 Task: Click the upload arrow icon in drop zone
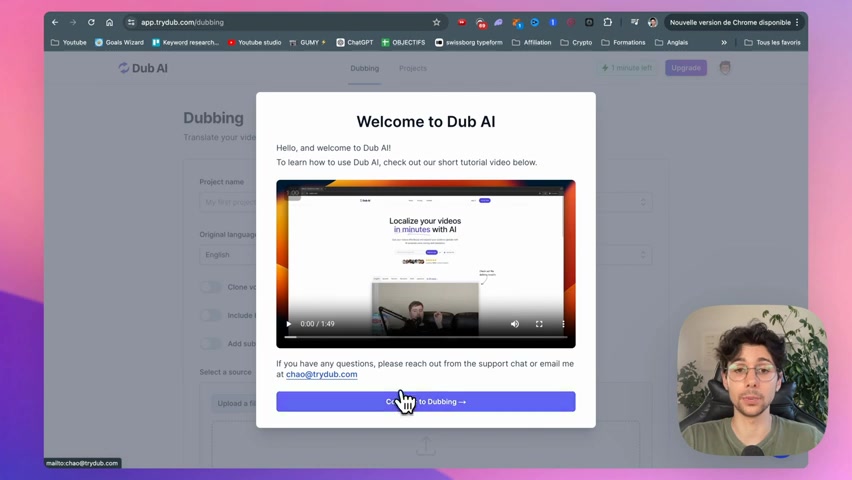(426, 446)
